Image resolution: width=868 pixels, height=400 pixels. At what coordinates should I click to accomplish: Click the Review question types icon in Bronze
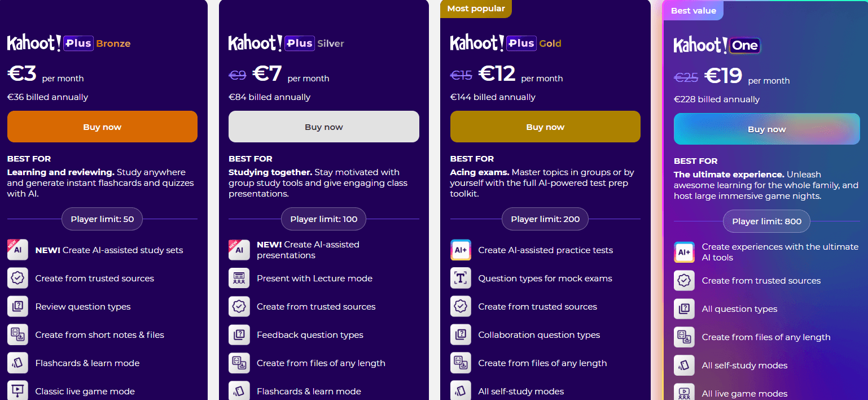(17, 306)
